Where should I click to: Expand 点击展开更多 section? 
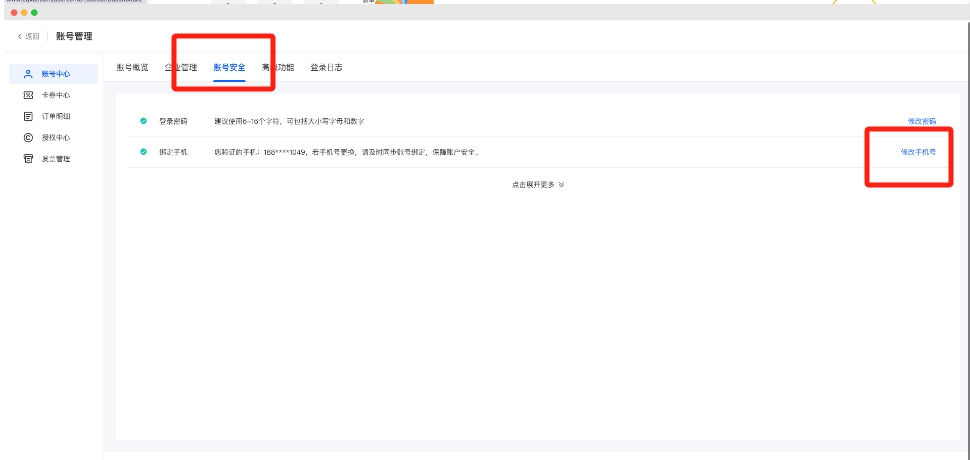[538, 184]
